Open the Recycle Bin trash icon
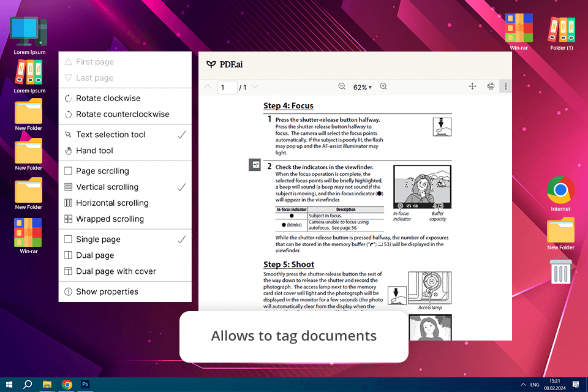This screenshot has width=588, height=392. tap(561, 270)
